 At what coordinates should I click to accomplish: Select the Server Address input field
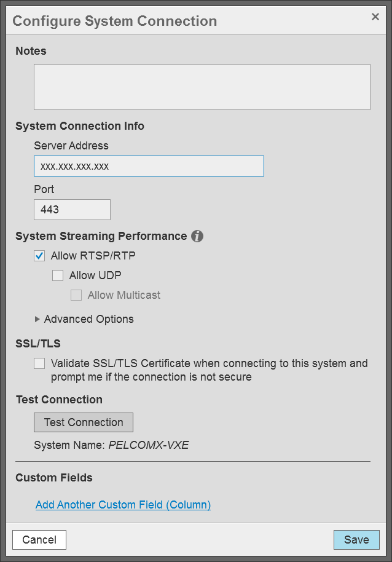click(149, 166)
